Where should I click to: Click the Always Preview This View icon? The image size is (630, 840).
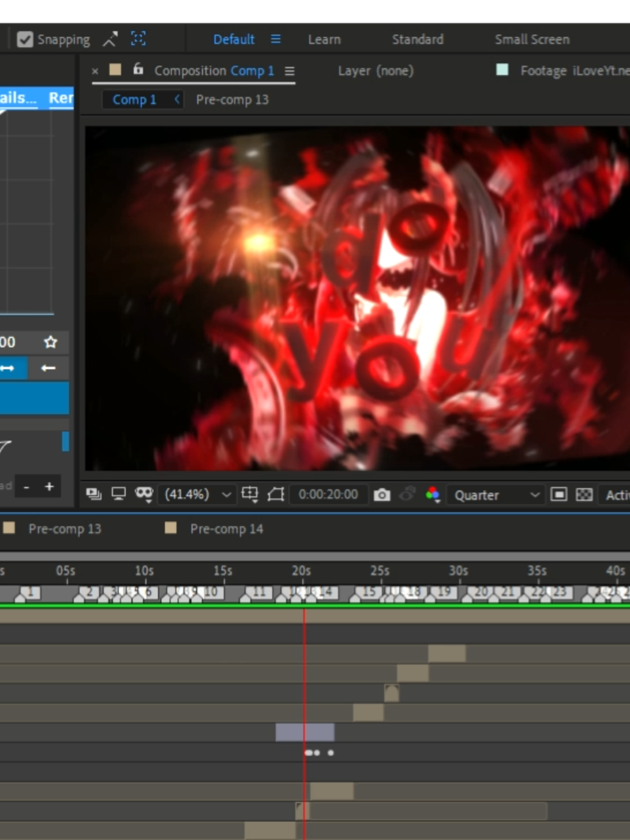click(93, 494)
